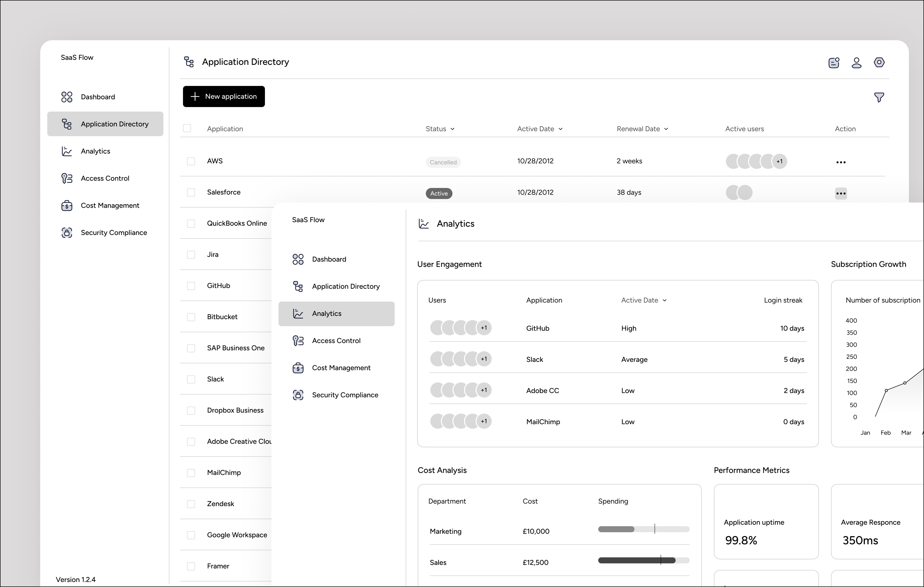The width and height of the screenshot is (924, 587).
Task: Check the AWS row checkbox
Action: tap(191, 161)
